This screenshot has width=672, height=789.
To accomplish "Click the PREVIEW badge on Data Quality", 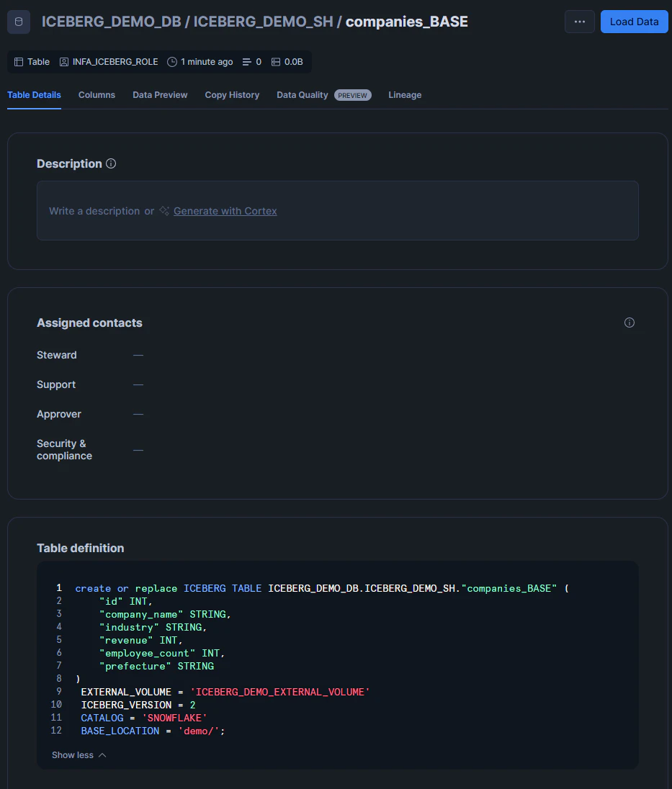I will pos(352,95).
